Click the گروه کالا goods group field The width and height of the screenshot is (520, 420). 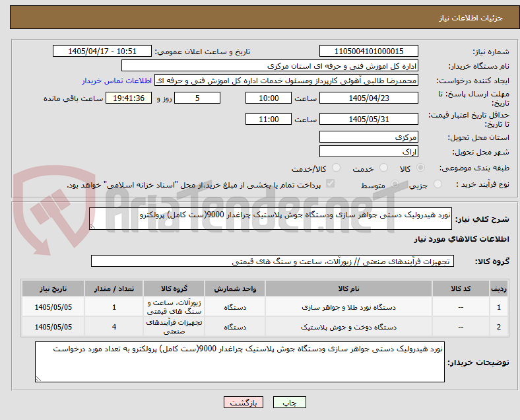pos(273,261)
